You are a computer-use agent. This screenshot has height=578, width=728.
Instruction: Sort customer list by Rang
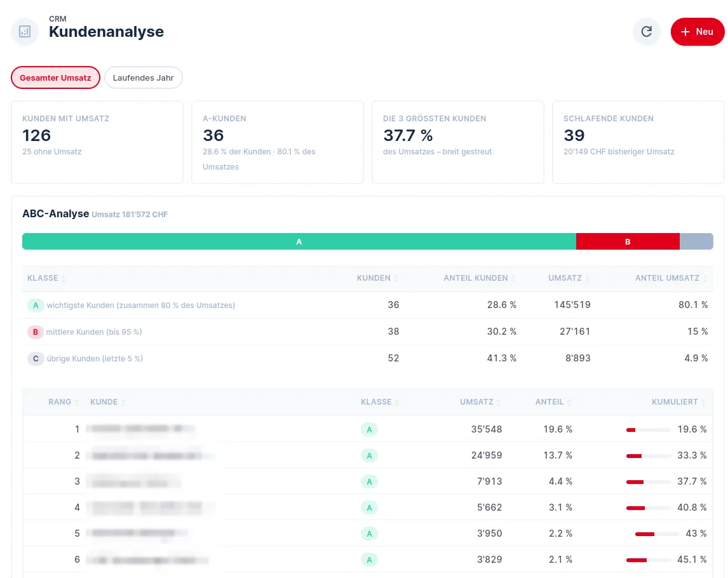pos(64,402)
